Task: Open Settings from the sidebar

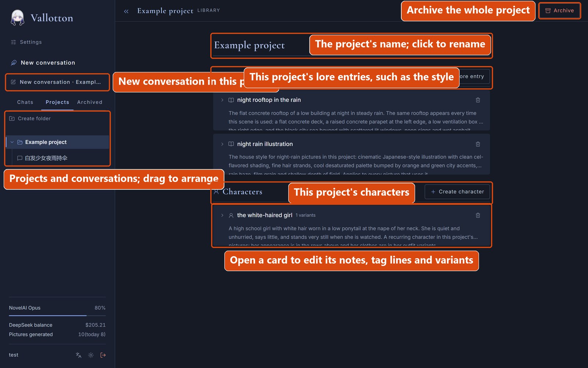Action: pos(26,42)
